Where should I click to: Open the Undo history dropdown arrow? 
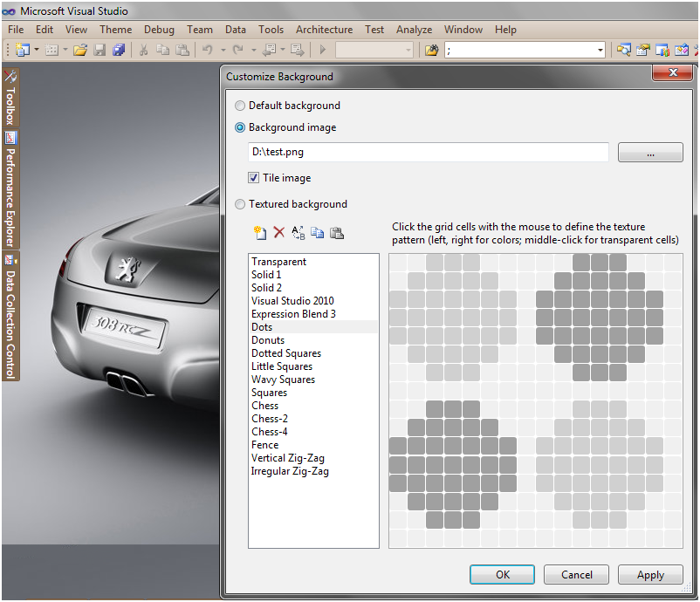tap(223, 50)
